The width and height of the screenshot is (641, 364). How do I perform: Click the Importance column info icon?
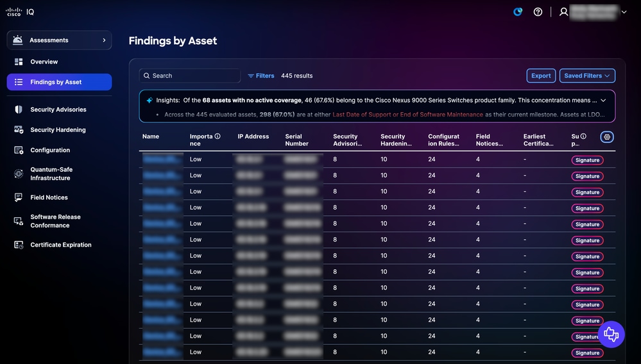click(x=218, y=136)
